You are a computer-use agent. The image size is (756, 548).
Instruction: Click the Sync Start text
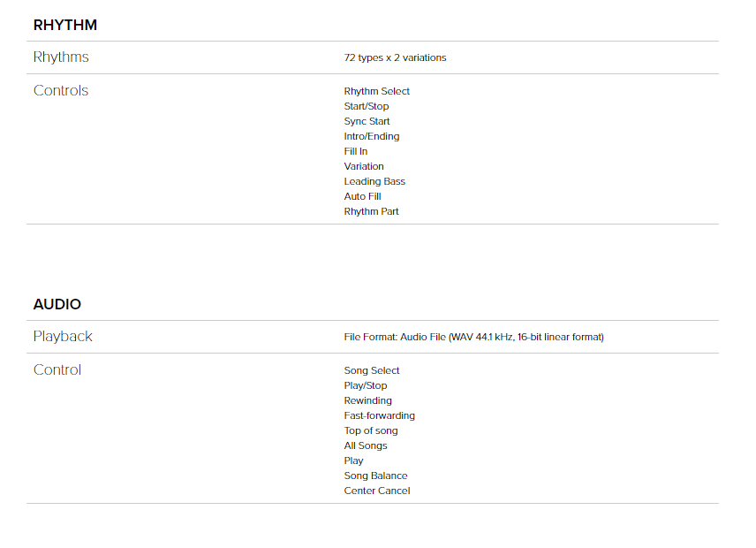click(367, 122)
